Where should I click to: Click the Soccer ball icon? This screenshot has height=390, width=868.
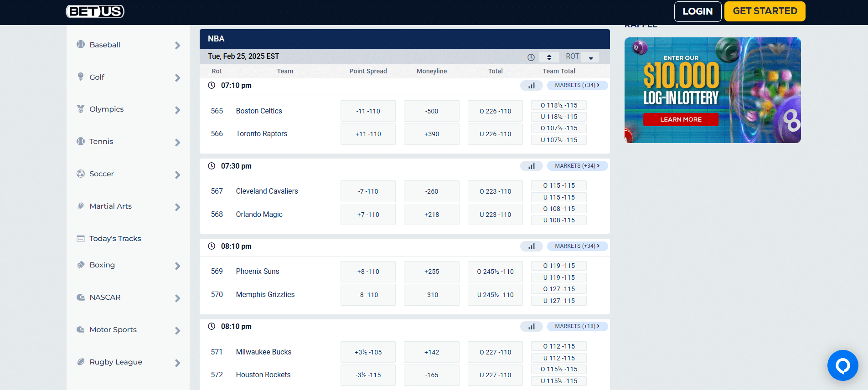(81, 174)
